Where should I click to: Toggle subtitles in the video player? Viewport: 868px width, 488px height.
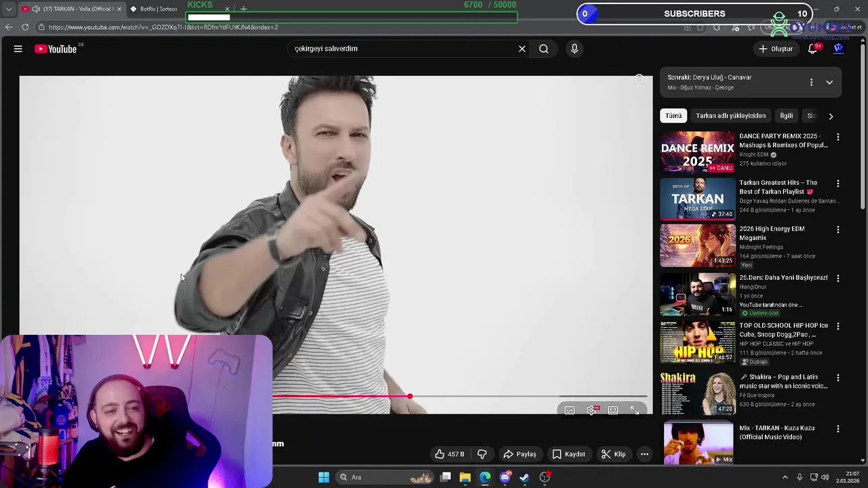pyautogui.click(x=570, y=410)
